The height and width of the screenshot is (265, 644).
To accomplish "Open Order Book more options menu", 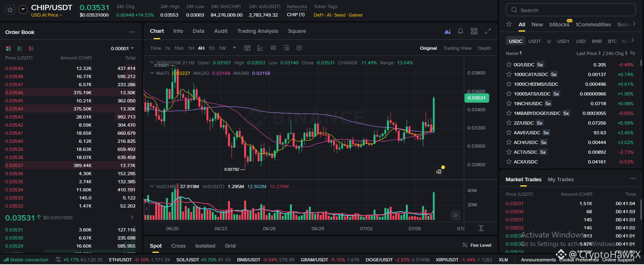I will click(x=132, y=32).
